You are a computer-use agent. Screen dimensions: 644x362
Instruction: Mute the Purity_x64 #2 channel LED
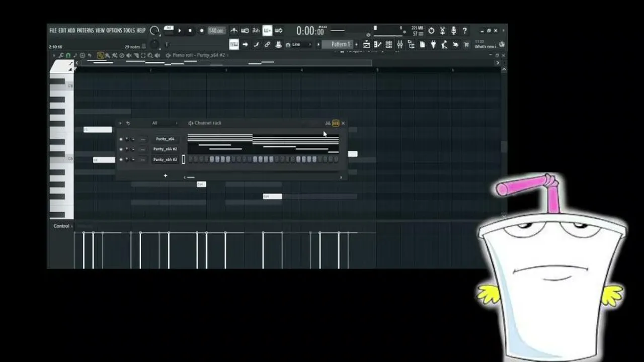point(121,149)
